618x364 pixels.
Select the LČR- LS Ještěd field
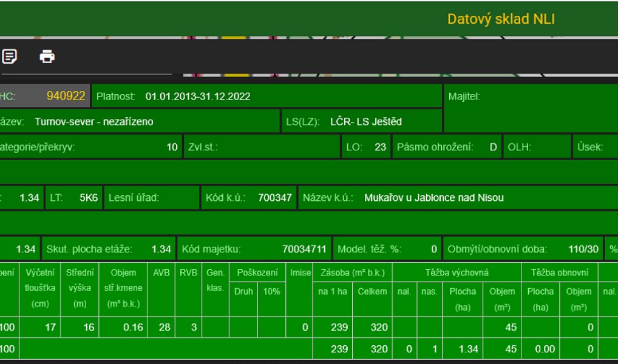tap(362, 121)
